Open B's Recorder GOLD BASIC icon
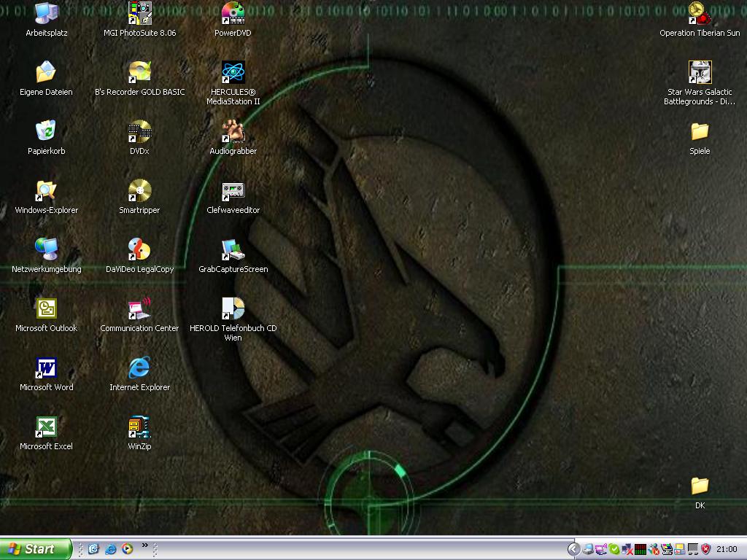 click(139, 72)
